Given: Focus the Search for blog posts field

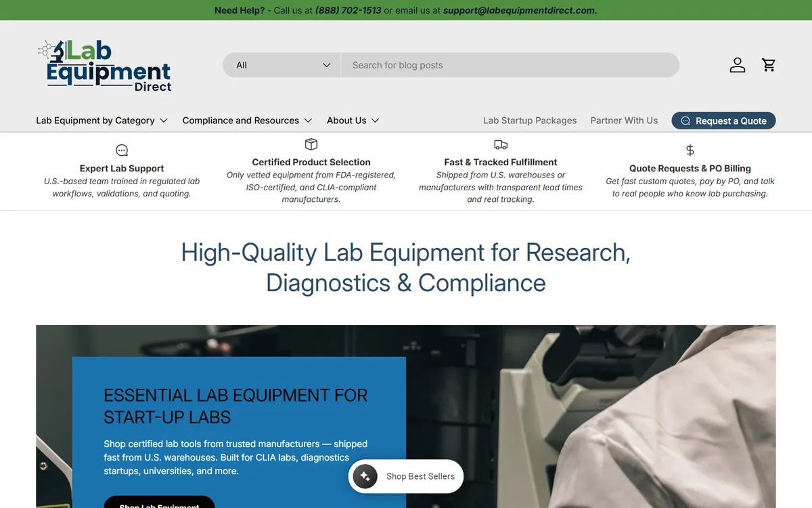Looking at the screenshot, I should pyautogui.click(x=510, y=65).
